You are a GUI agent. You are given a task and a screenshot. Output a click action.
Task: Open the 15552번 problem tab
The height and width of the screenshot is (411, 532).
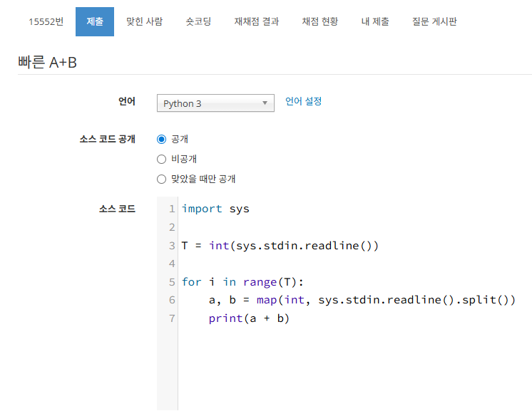pyautogui.click(x=46, y=21)
